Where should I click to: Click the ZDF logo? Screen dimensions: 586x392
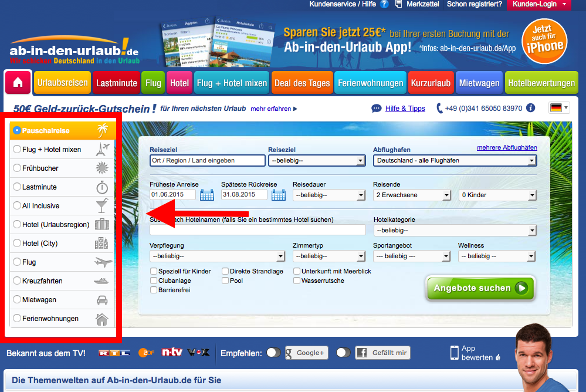point(146,353)
